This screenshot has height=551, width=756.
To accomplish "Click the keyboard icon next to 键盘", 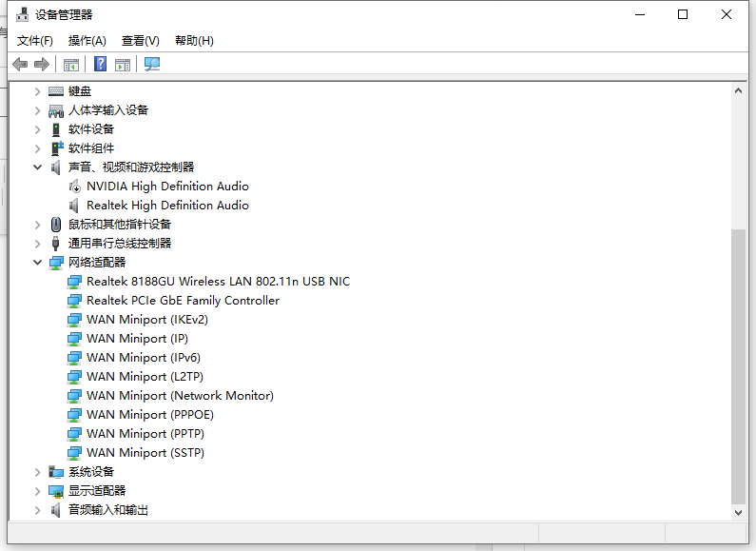I will [x=56, y=91].
